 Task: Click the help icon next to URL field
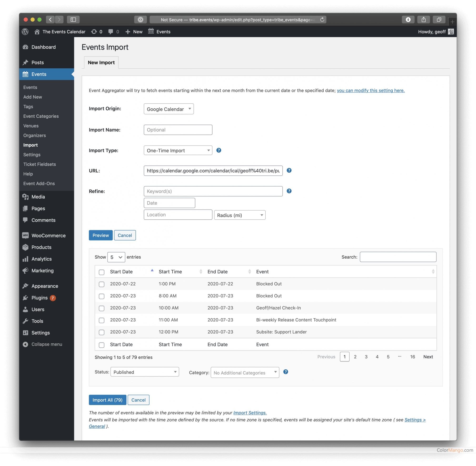tap(289, 170)
